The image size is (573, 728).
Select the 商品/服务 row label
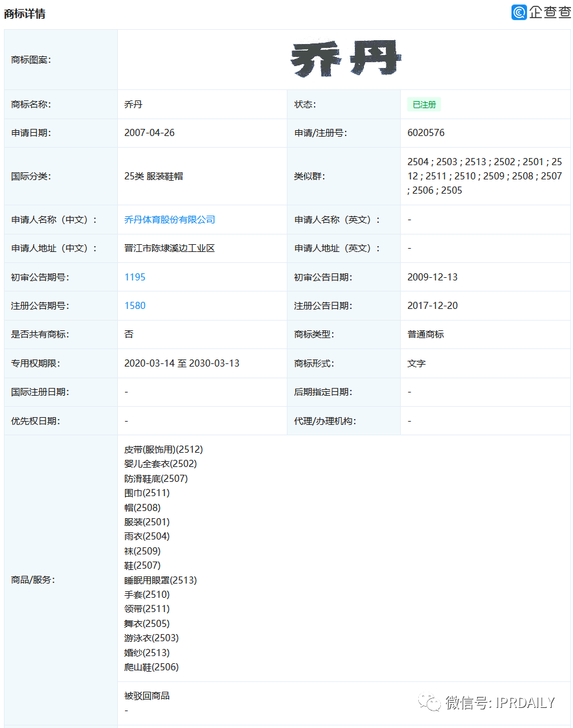[32, 580]
